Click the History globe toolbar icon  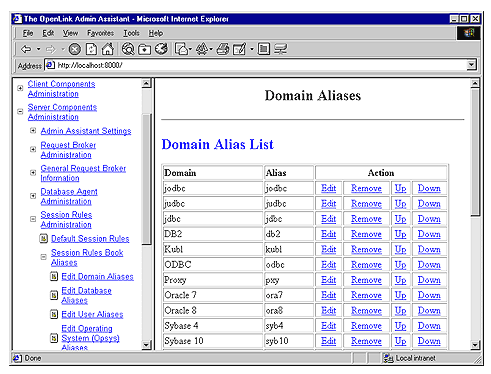coord(162,49)
